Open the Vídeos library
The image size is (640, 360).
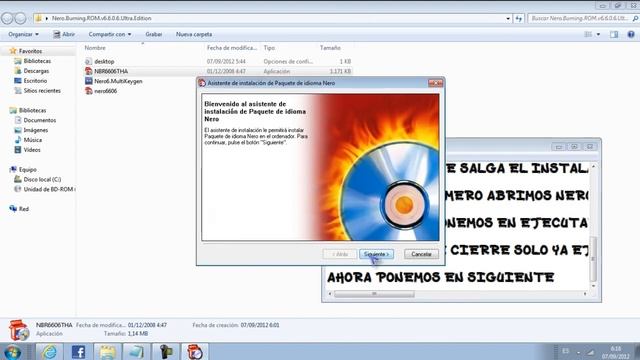coord(32,149)
